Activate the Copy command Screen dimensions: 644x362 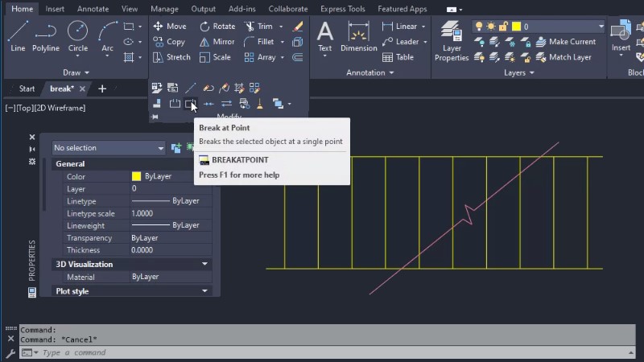(x=169, y=42)
